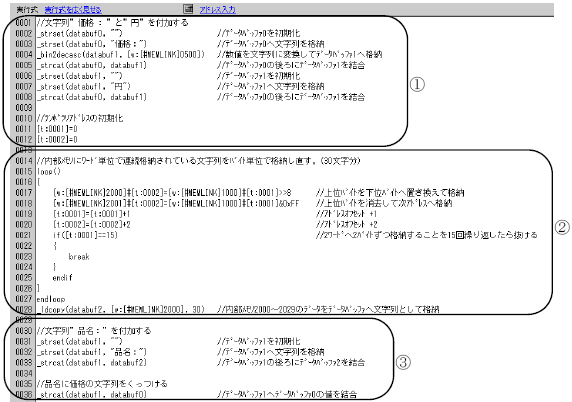
Task: Click the [t:0002]=0 initialization line
Action: 57,139
